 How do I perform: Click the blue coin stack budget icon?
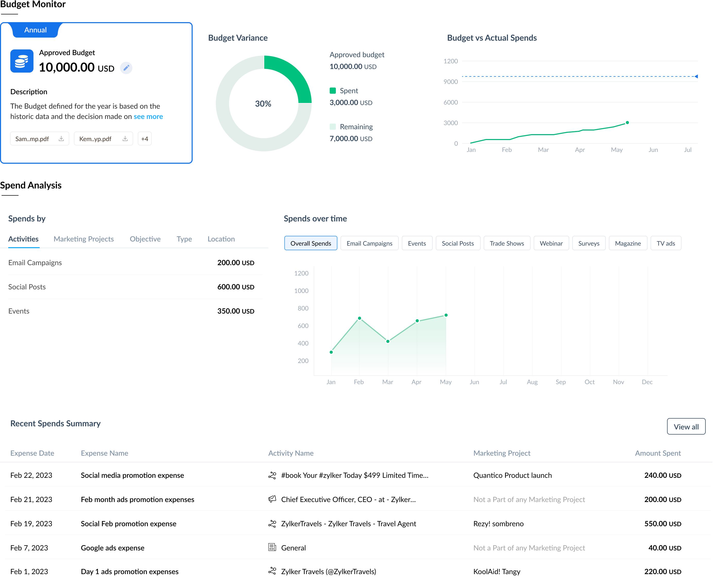click(22, 61)
